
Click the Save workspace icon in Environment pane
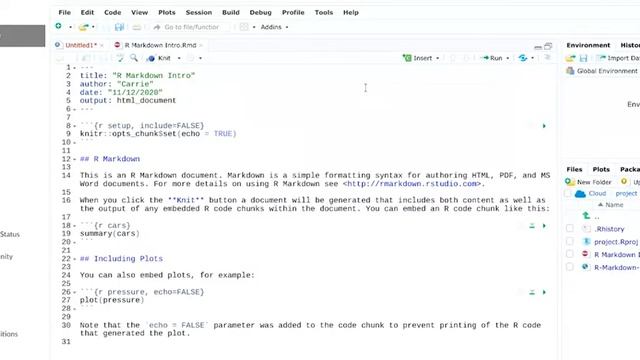(584, 58)
